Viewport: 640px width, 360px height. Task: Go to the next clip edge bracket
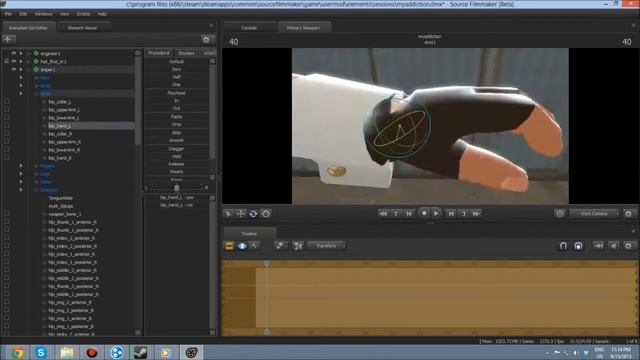464,213
